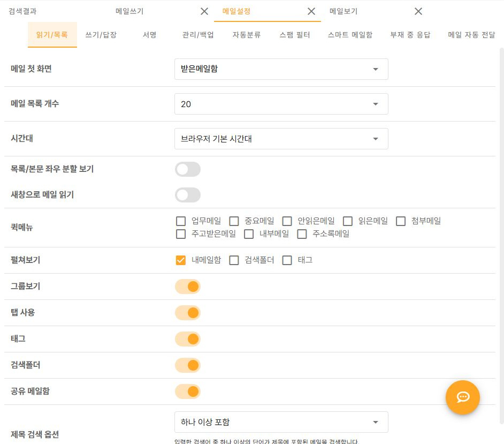Open the 자동분류 settings tab
The height and width of the screenshot is (444, 504).
tap(247, 35)
